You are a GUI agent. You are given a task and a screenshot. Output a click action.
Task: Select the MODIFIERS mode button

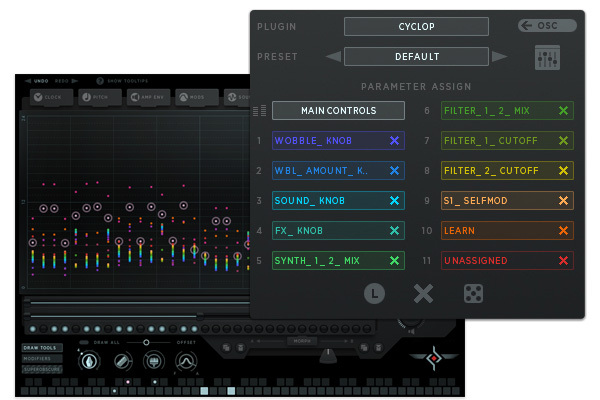[x=42, y=359]
